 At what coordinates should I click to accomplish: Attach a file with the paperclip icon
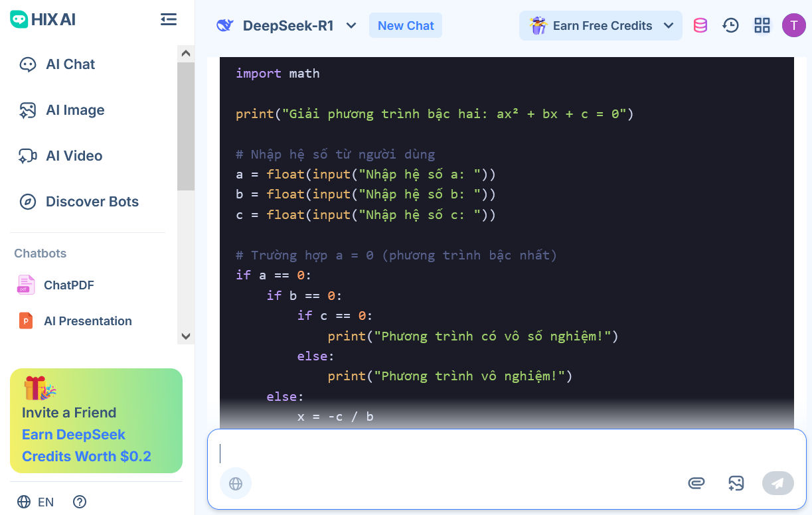click(x=696, y=483)
